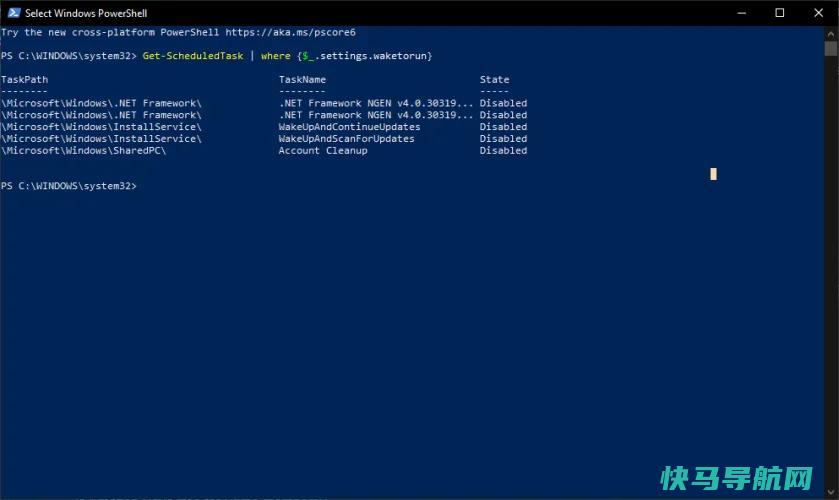Click the 'State' column header
839x500 pixels.
pos(494,79)
